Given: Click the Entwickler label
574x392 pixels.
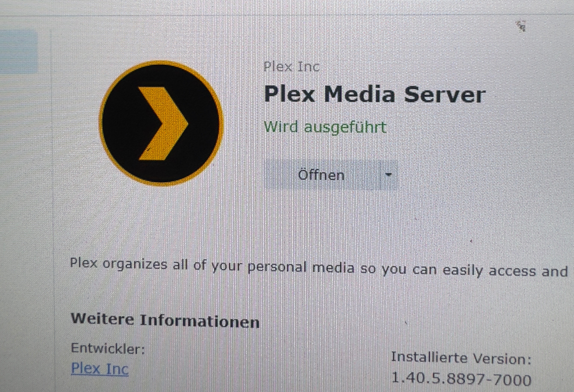Looking at the screenshot, I should coord(108,349).
